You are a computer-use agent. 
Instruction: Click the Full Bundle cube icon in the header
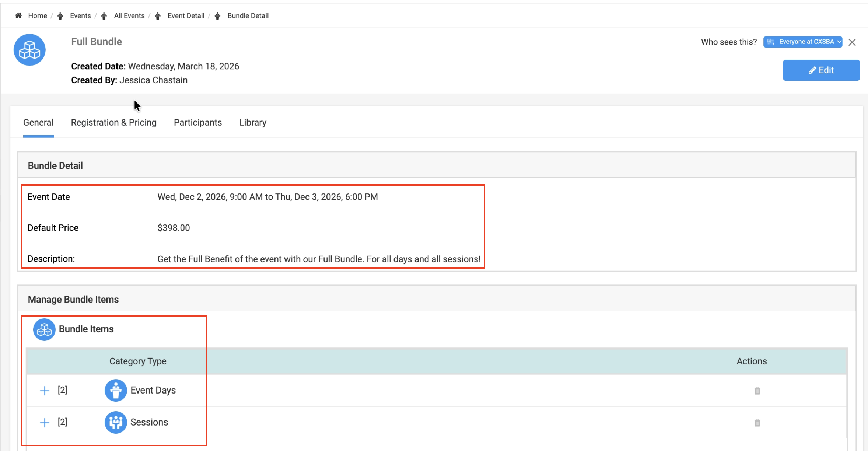click(x=29, y=50)
